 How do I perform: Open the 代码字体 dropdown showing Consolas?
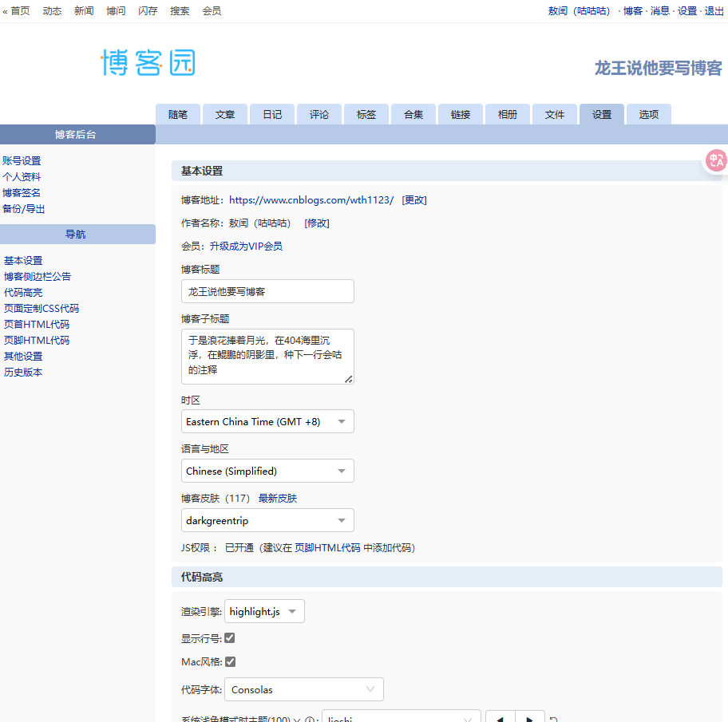(304, 689)
